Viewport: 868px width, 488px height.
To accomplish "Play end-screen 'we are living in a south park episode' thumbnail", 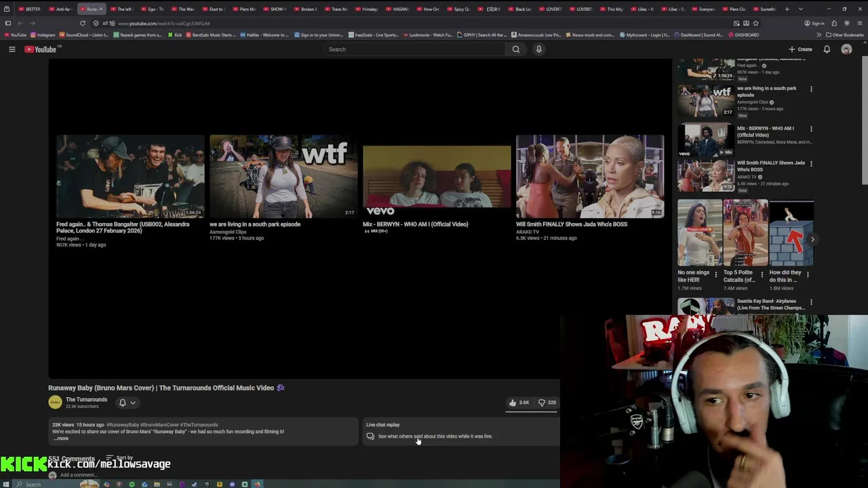I will click(283, 176).
